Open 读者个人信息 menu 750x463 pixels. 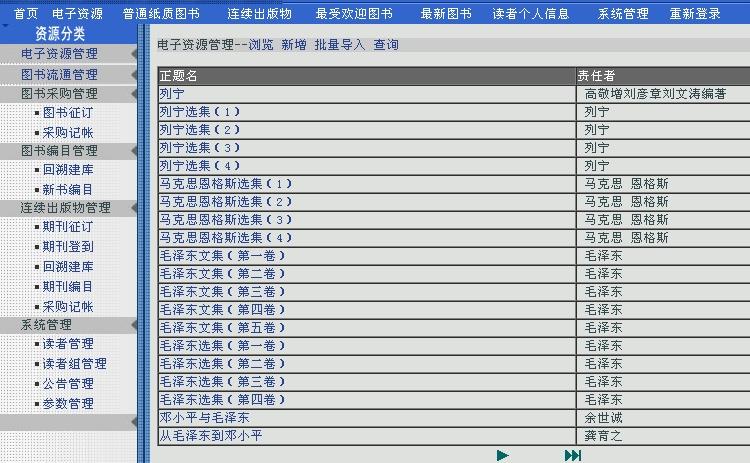click(531, 13)
